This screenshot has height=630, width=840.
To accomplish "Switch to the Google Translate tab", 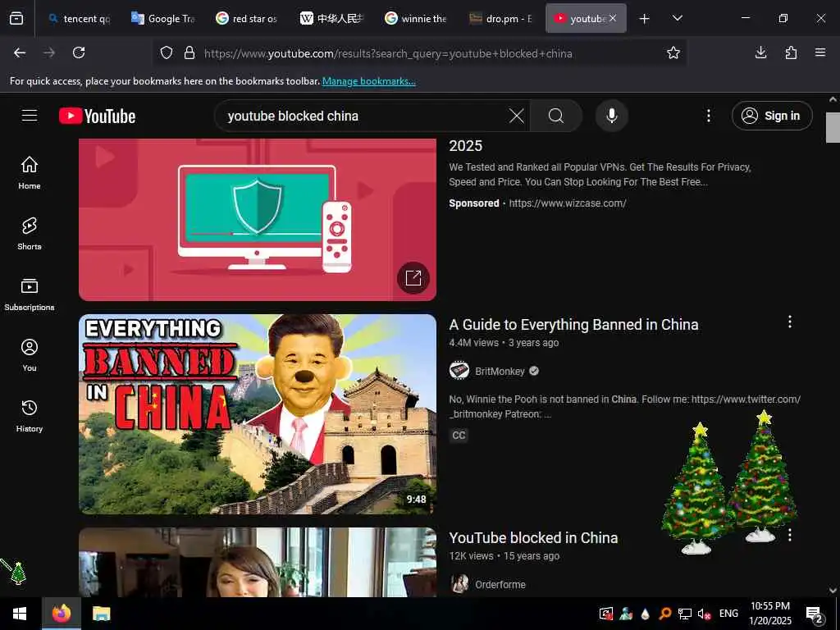I will tap(163, 19).
